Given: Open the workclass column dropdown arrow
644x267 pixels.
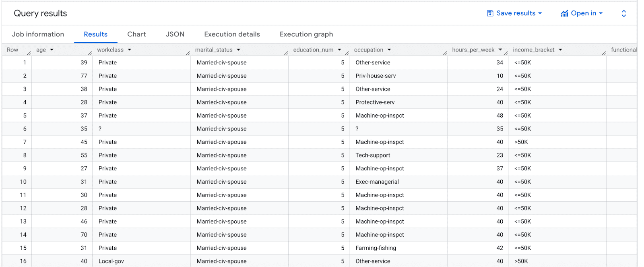Looking at the screenshot, I should [x=130, y=50].
